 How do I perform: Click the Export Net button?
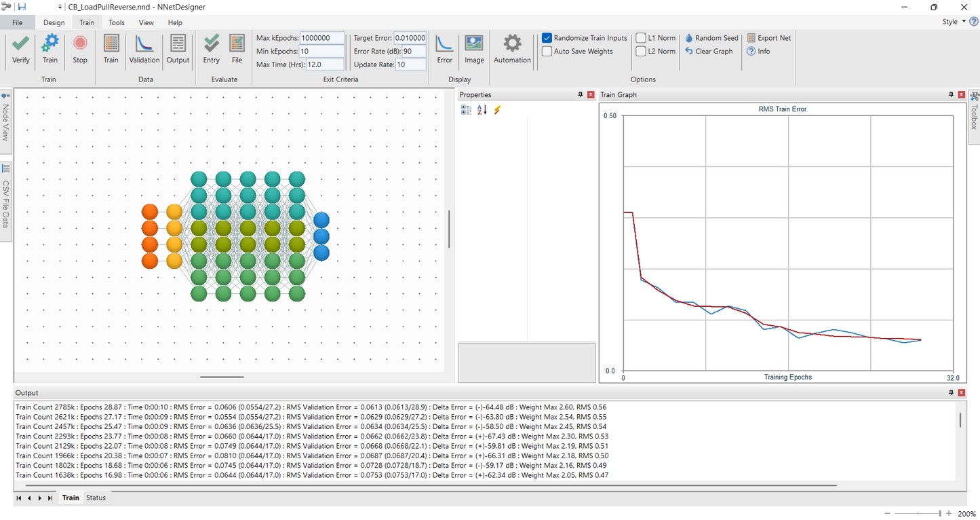[x=769, y=38]
